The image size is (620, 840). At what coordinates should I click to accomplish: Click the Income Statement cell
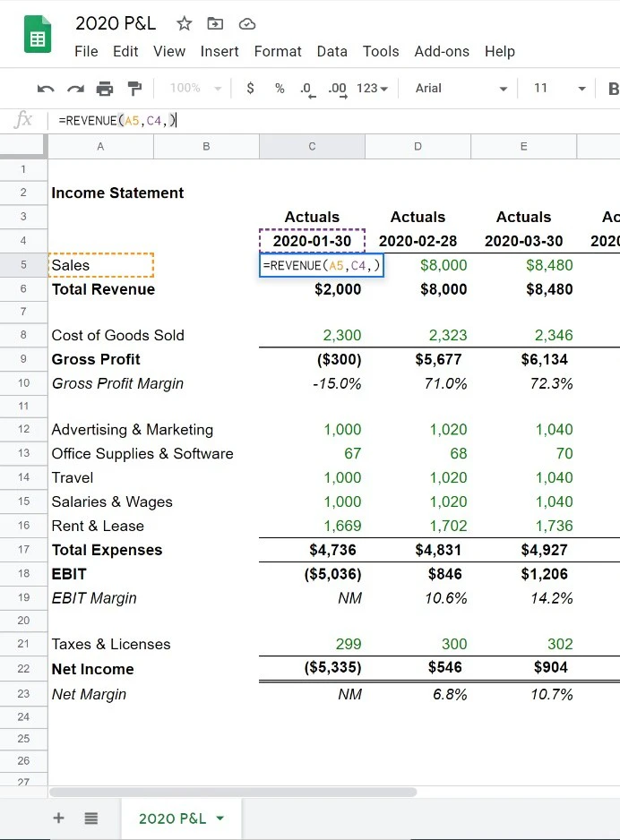tap(117, 193)
